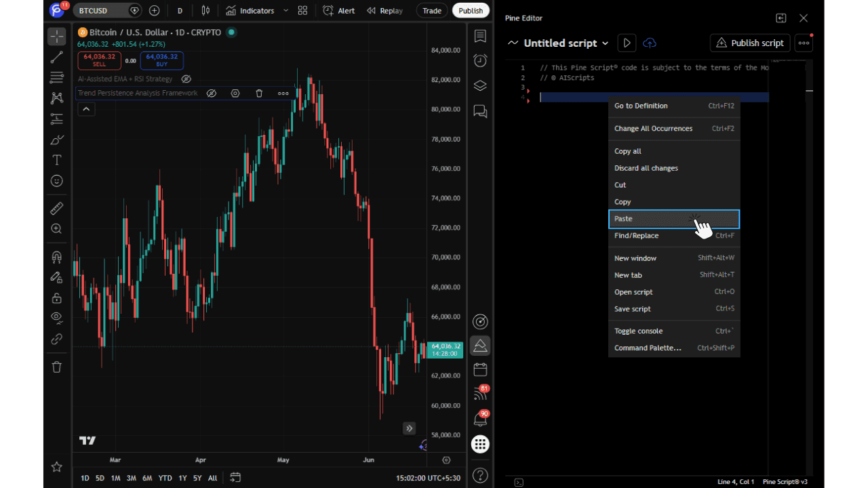The image size is (868, 488).
Task: Click the Replay button
Action: (384, 10)
